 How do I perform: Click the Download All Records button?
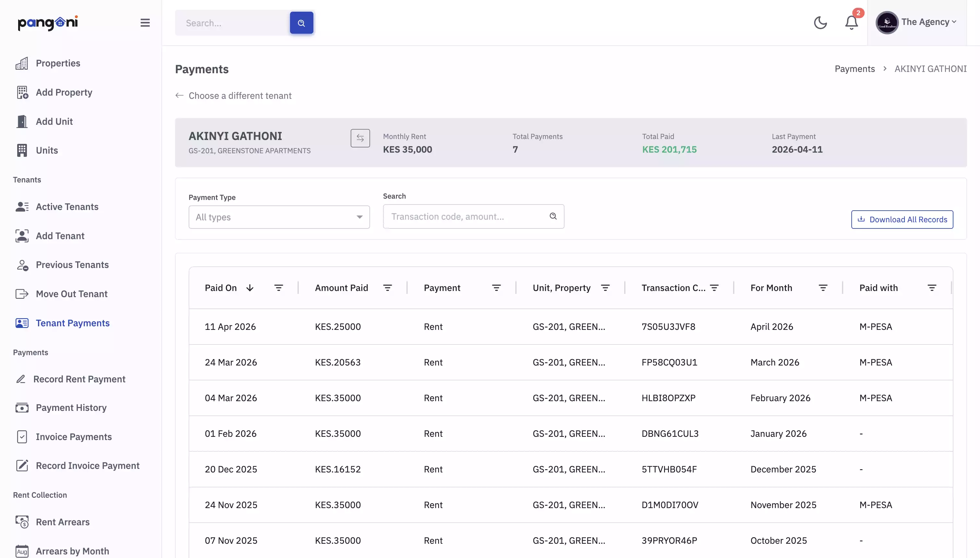[x=902, y=219]
